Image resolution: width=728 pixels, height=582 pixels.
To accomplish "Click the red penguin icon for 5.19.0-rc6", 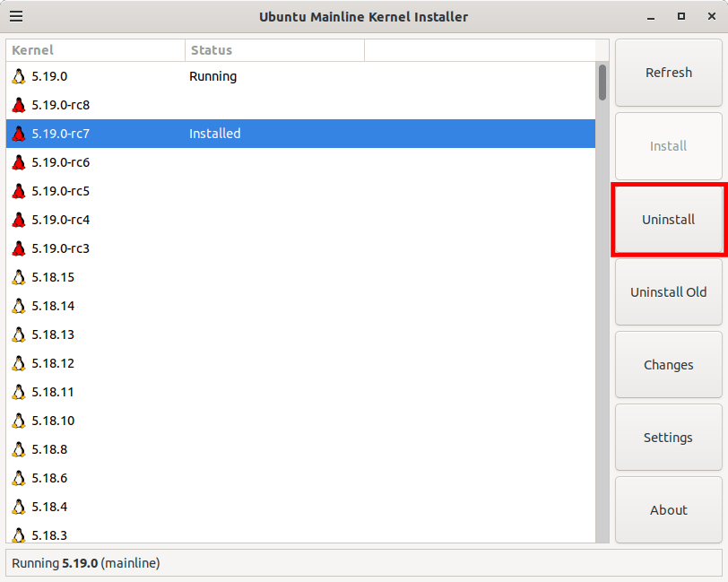I will click(x=19, y=162).
